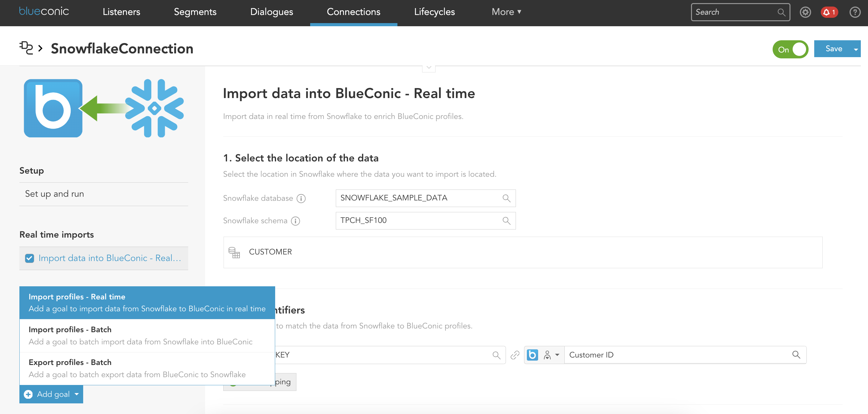Check the Import data into BlueConic checkbox

(x=29, y=258)
